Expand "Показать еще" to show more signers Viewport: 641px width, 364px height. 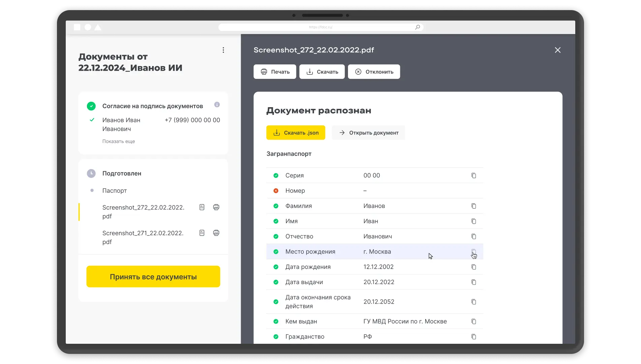119,141
